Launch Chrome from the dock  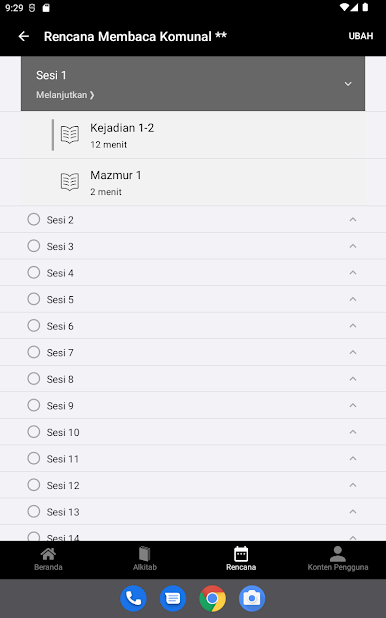pos(213,598)
